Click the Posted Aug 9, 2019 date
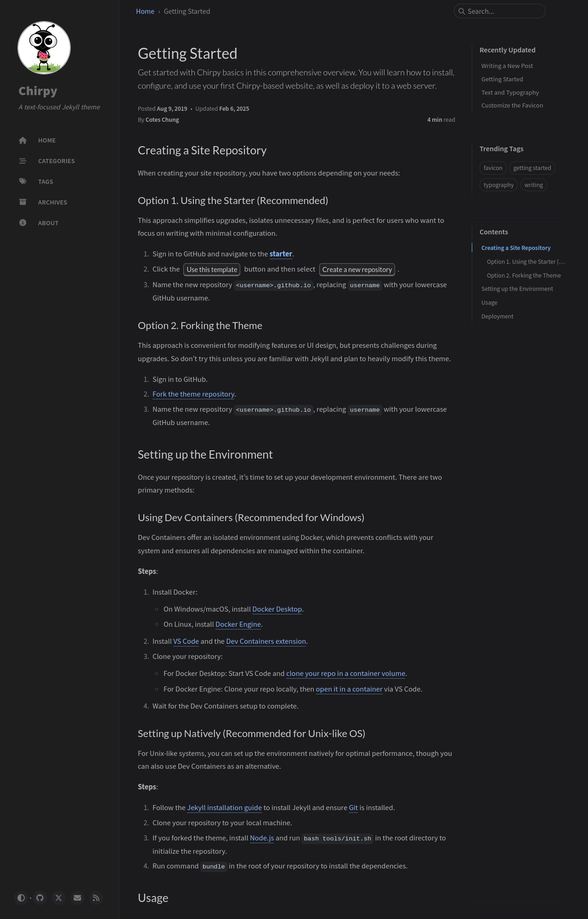Viewport: 588px width, 919px height. 163,108
